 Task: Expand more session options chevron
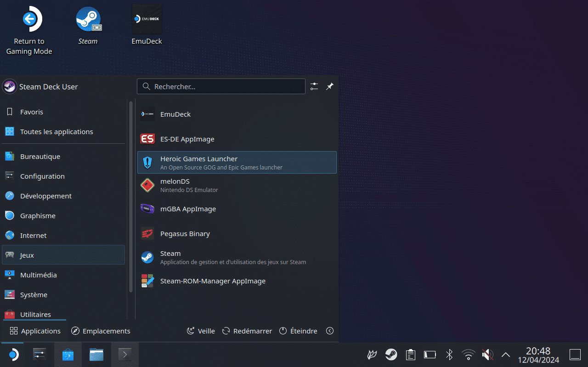pyautogui.click(x=329, y=331)
